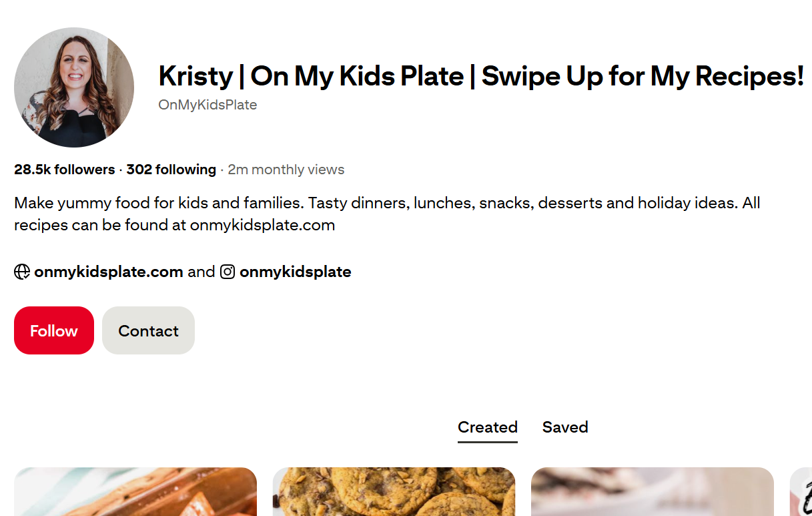Click the 2m monthly views text
The height and width of the screenshot is (516, 812).
(x=286, y=170)
